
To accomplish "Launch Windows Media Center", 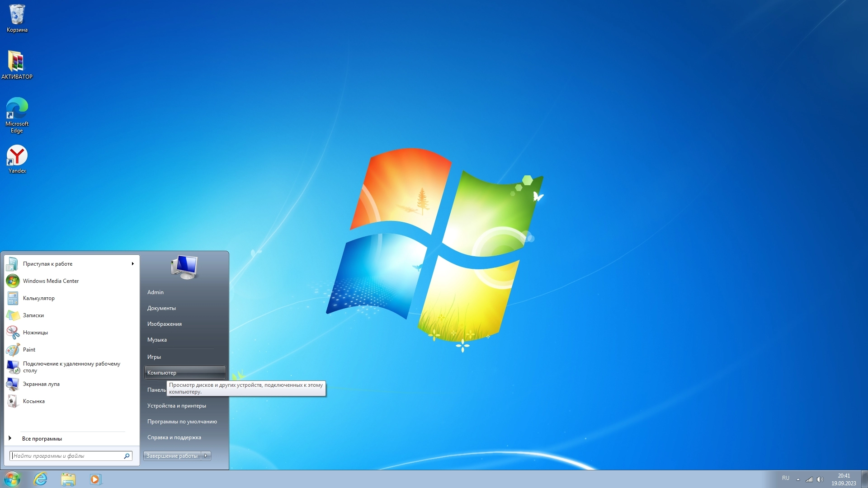I will pyautogui.click(x=51, y=281).
